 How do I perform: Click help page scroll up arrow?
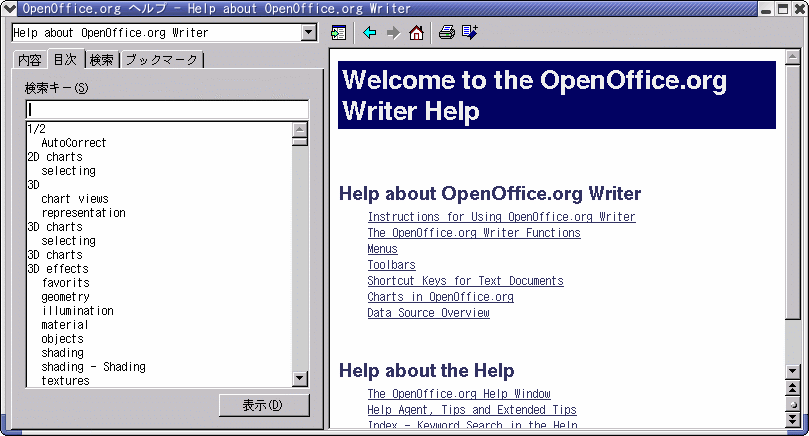[x=792, y=56]
